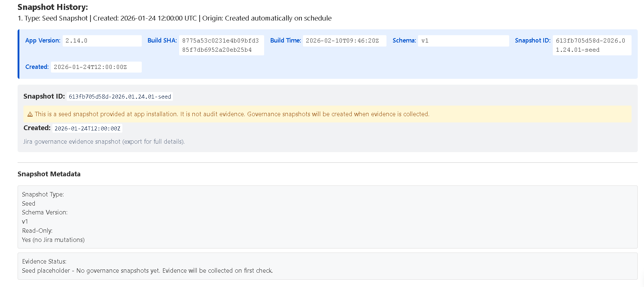Select the App Version input showing 2.14.0

point(102,41)
